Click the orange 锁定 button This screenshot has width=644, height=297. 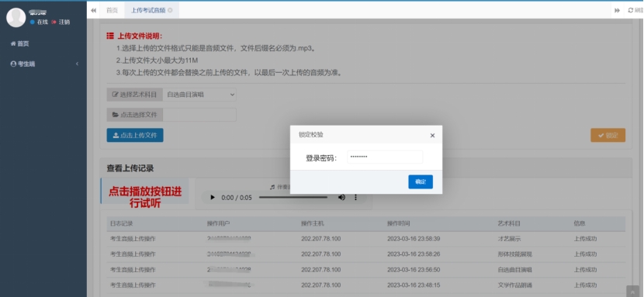tap(608, 136)
